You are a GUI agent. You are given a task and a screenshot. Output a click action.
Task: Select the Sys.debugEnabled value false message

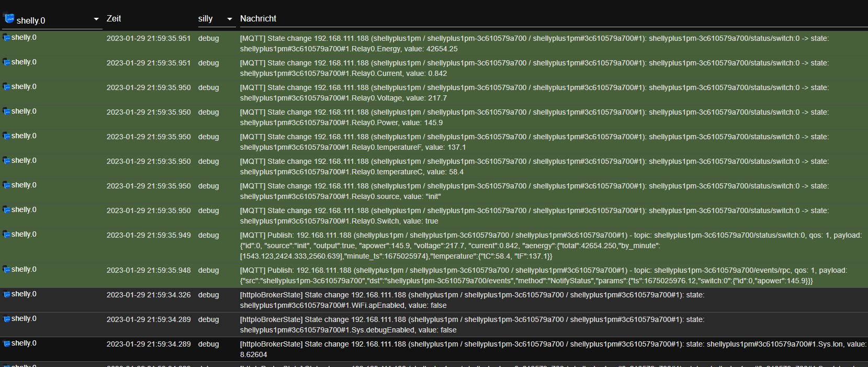click(x=472, y=325)
